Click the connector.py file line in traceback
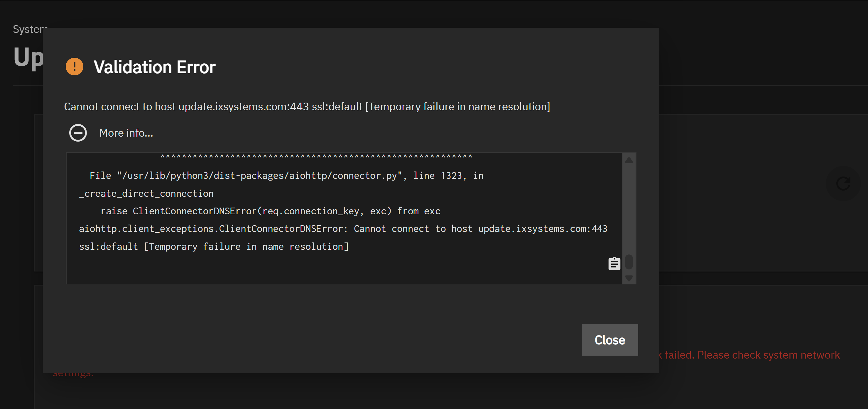Viewport: 868px width, 409px height. pos(286,176)
